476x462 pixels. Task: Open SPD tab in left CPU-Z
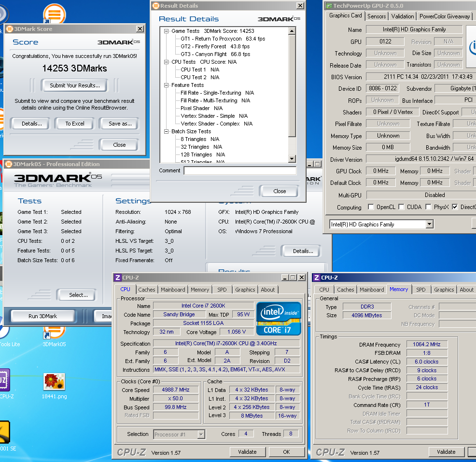click(x=222, y=290)
